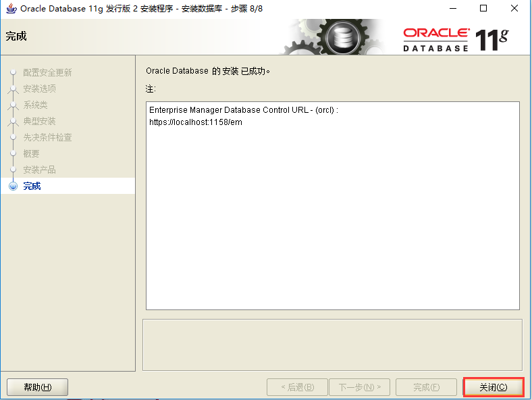The image size is (532, 400).
Task: Select the 典型安装 step in the sidebar
Action: (x=39, y=121)
